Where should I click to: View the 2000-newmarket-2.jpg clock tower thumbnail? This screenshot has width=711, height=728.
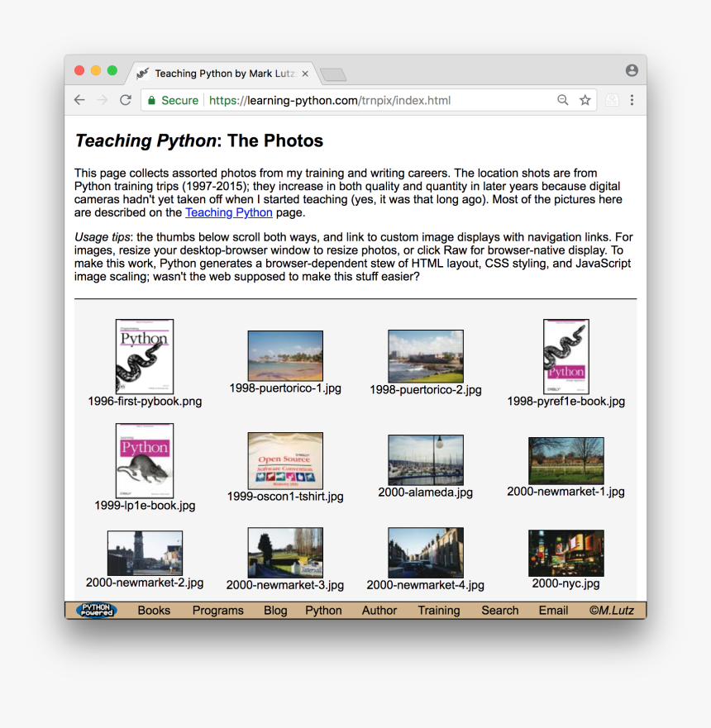tap(145, 553)
